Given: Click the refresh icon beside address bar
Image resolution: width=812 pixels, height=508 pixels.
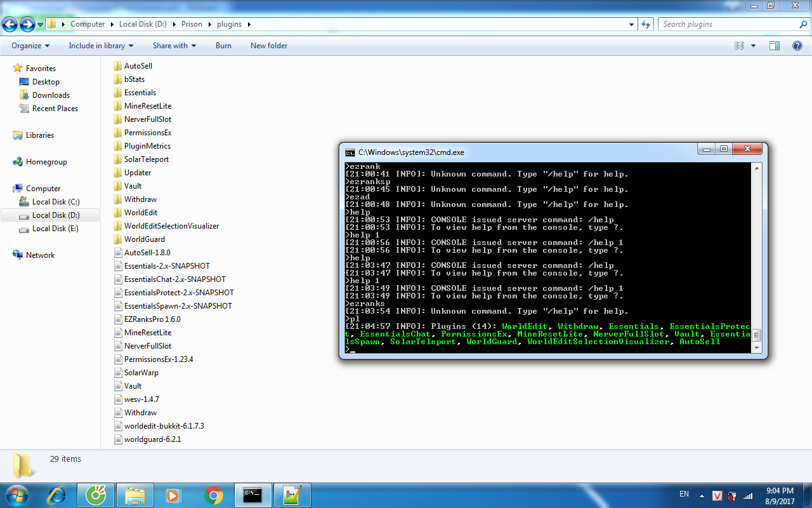Looking at the screenshot, I should pos(646,24).
